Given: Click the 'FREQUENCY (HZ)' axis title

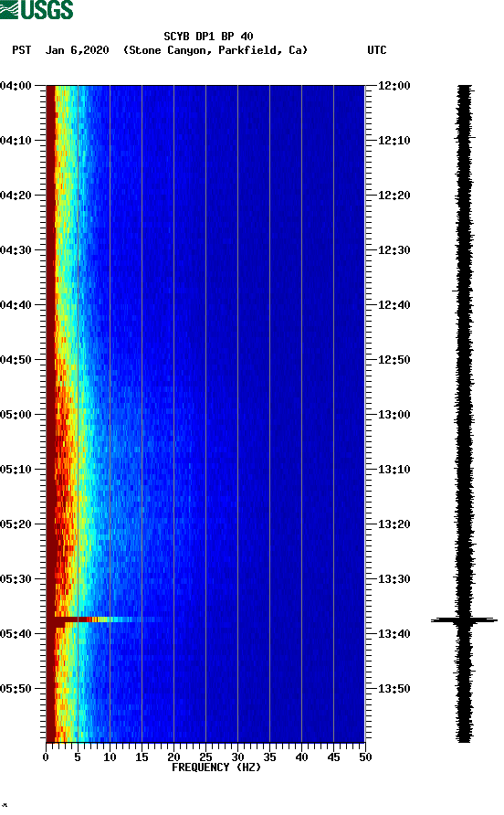Looking at the screenshot, I should [x=216, y=767].
